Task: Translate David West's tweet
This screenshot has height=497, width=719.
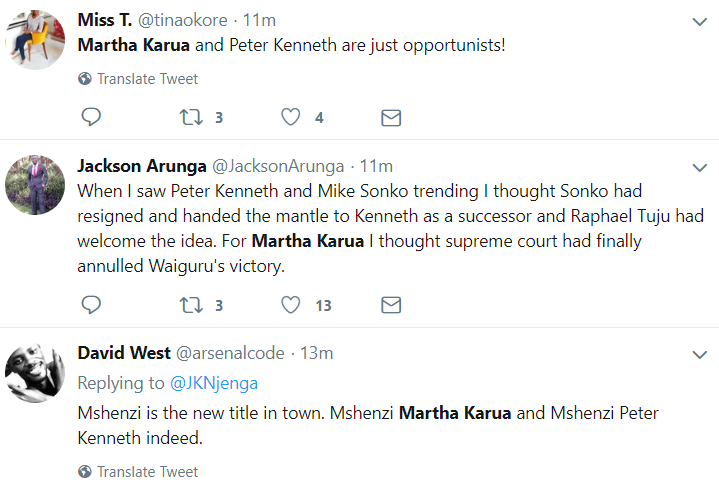Action: point(147,471)
